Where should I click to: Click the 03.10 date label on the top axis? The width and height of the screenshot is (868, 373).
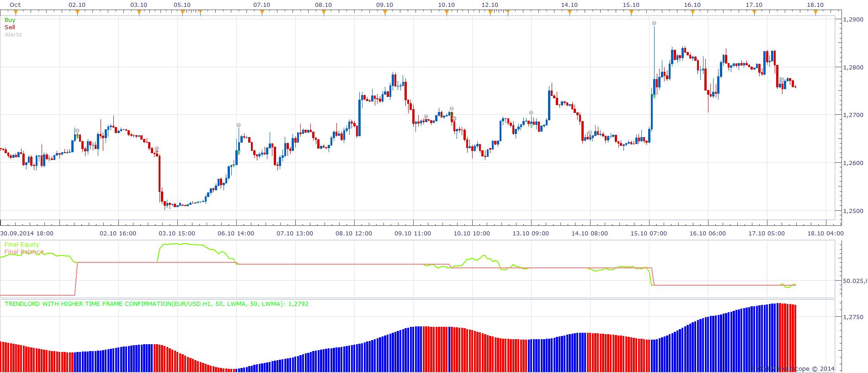tap(139, 5)
